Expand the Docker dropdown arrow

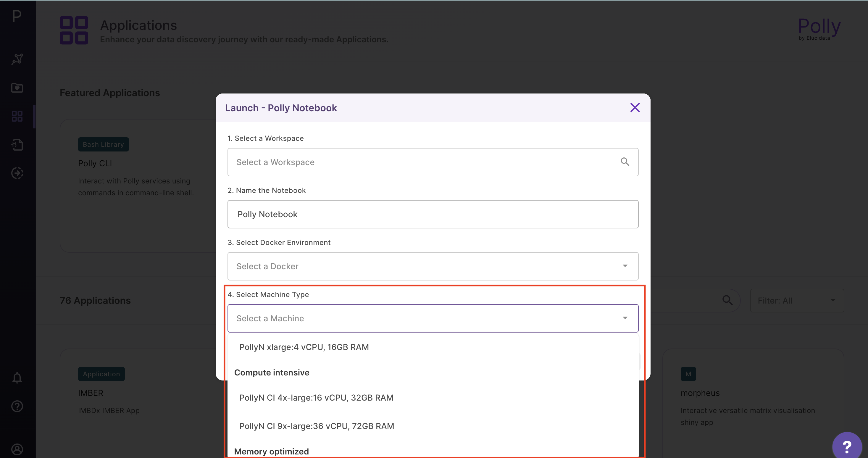[625, 266]
